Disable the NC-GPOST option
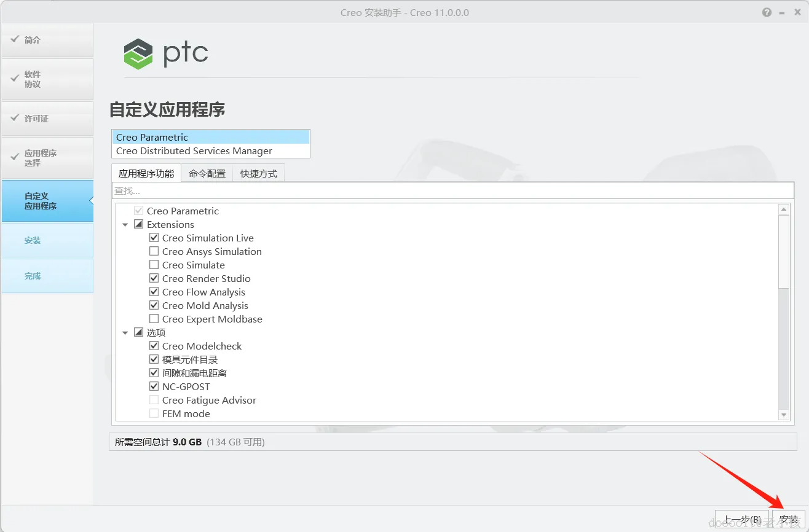The width and height of the screenshot is (809, 532). [x=154, y=386]
